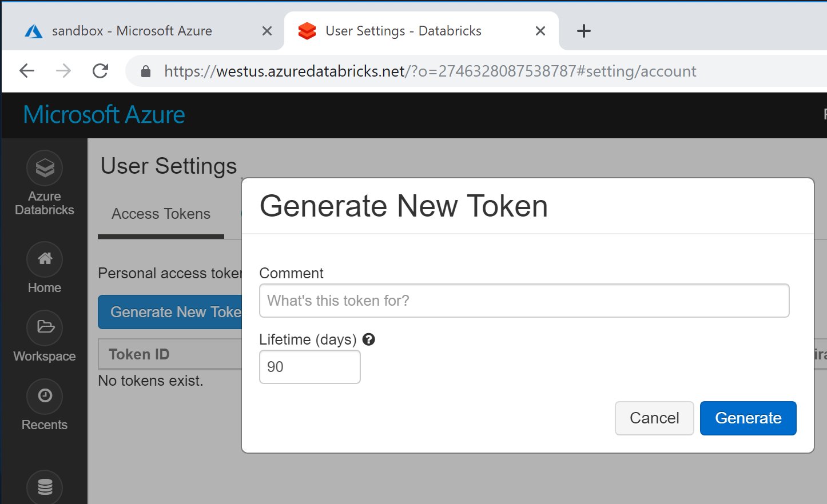
Task: Click the Generate button
Action: (x=748, y=418)
